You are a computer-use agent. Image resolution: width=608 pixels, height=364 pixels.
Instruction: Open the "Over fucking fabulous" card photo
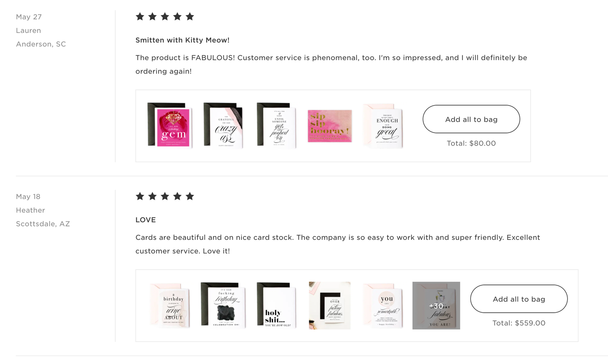[x=329, y=306]
